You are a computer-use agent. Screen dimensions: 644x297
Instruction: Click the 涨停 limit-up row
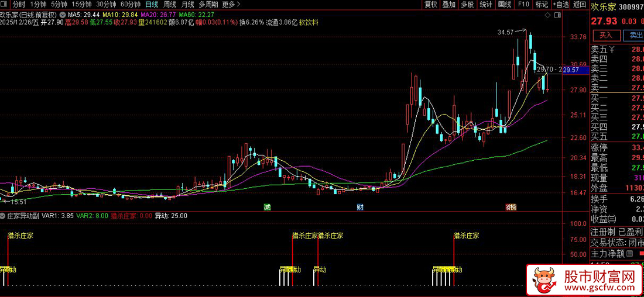617,148
